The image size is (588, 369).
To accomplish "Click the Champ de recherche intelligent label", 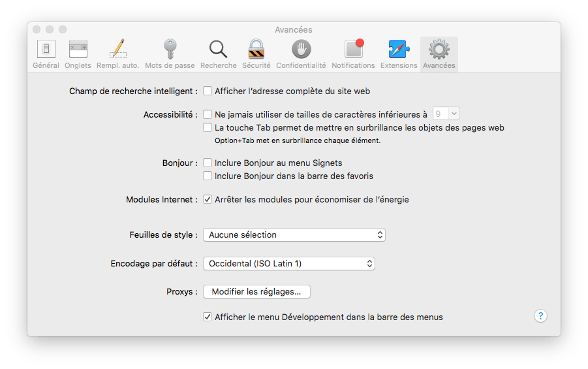I will tap(133, 91).
